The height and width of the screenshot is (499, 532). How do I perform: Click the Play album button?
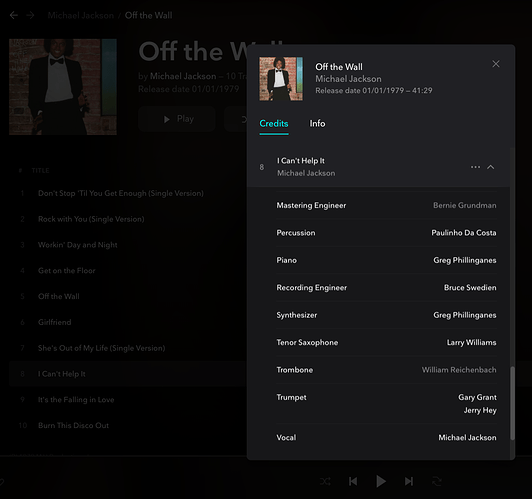[177, 119]
